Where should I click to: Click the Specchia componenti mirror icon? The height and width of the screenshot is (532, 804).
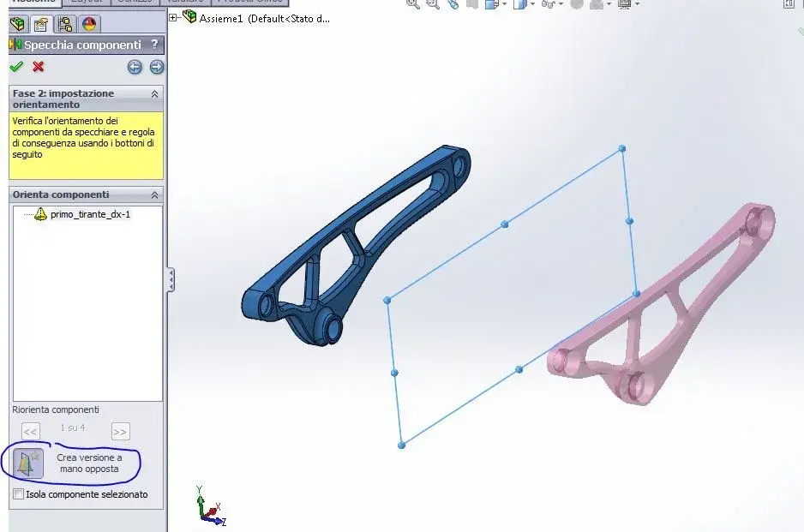[x=15, y=45]
